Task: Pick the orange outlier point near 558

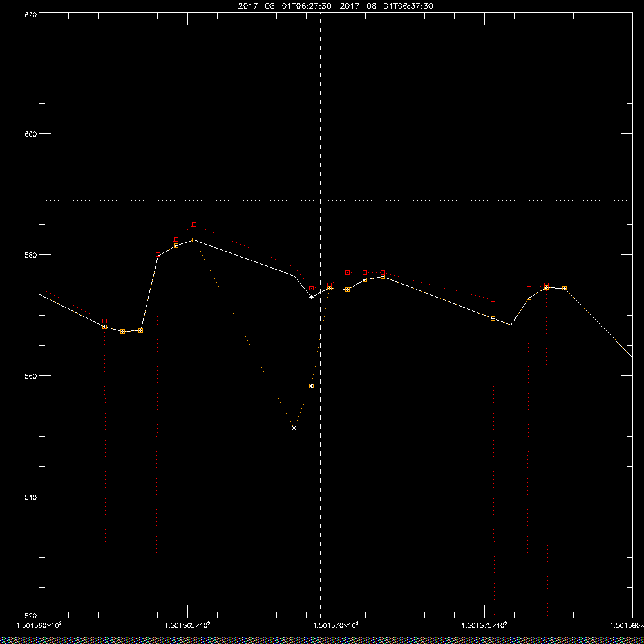Action: click(x=311, y=386)
